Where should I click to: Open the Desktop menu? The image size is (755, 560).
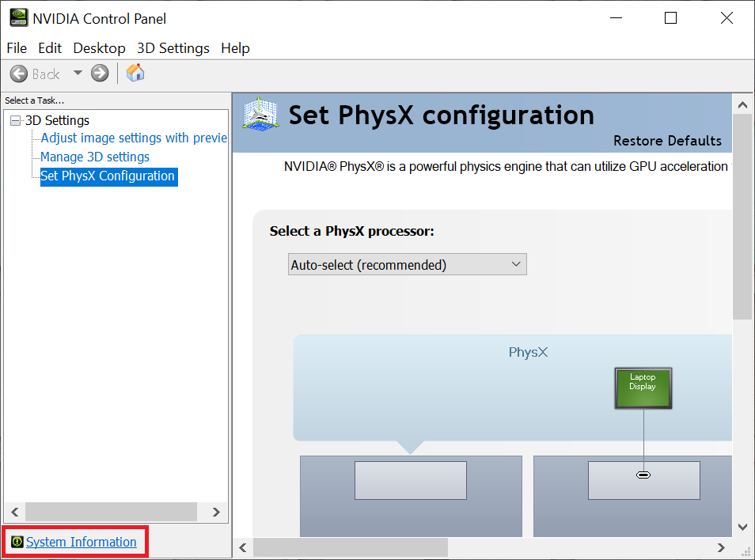99,48
